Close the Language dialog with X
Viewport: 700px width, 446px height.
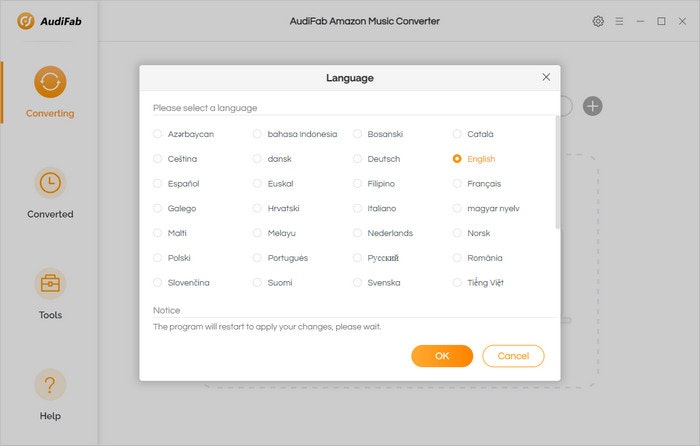coord(546,77)
